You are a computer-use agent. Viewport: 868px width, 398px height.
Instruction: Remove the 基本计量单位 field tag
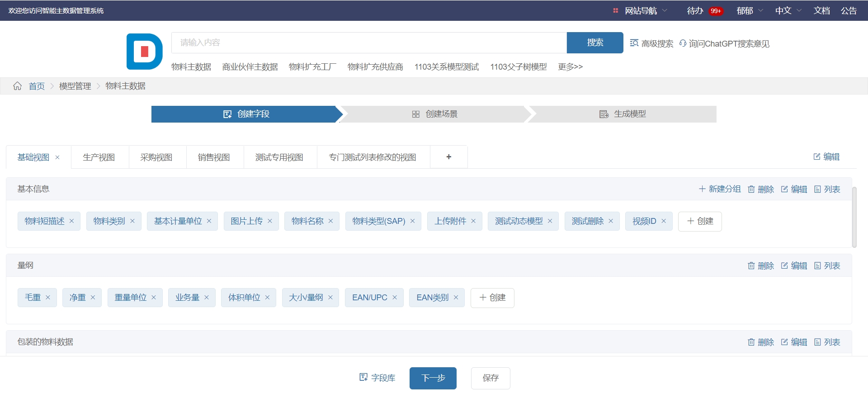209,221
